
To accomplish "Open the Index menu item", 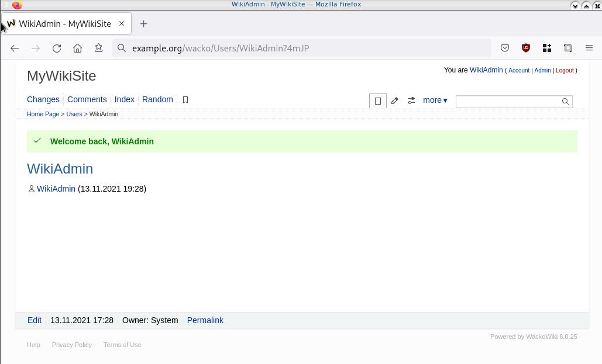I will click(x=124, y=99).
